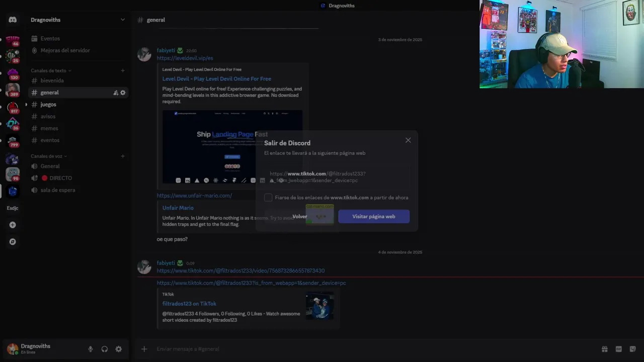
Task: Open the sticker picker icon
Action: tap(632, 349)
